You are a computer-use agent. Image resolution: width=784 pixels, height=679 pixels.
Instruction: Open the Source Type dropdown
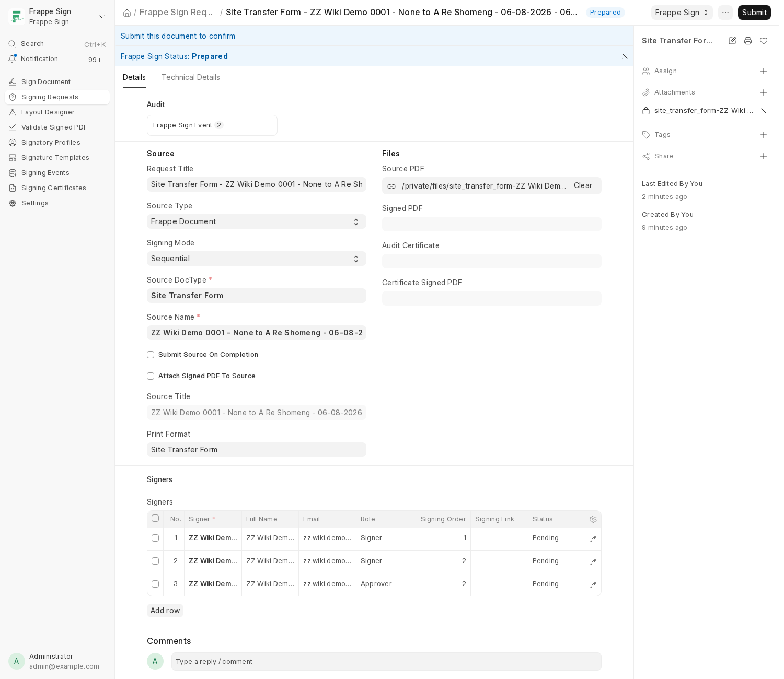pyautogui.click(x=257, y=221)
